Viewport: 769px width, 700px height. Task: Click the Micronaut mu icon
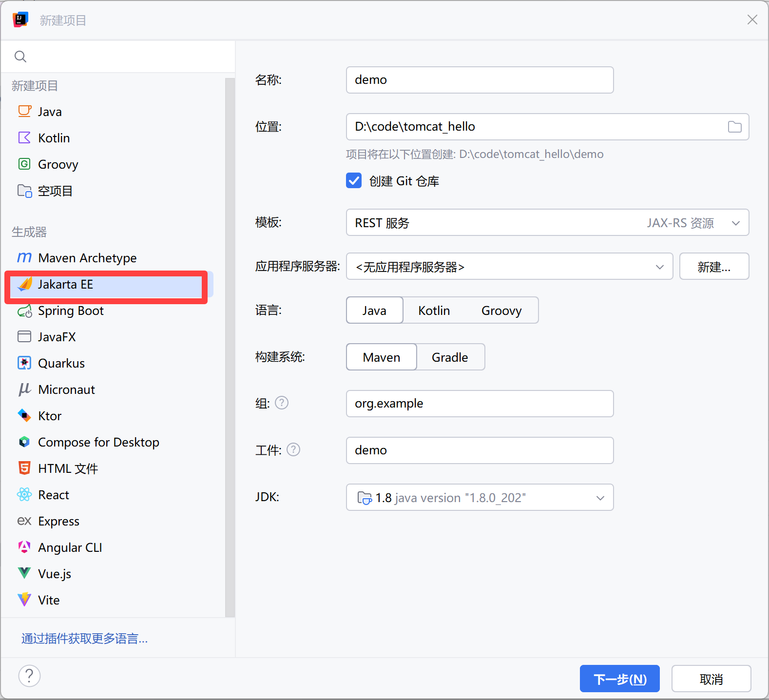tap(24, 389)
